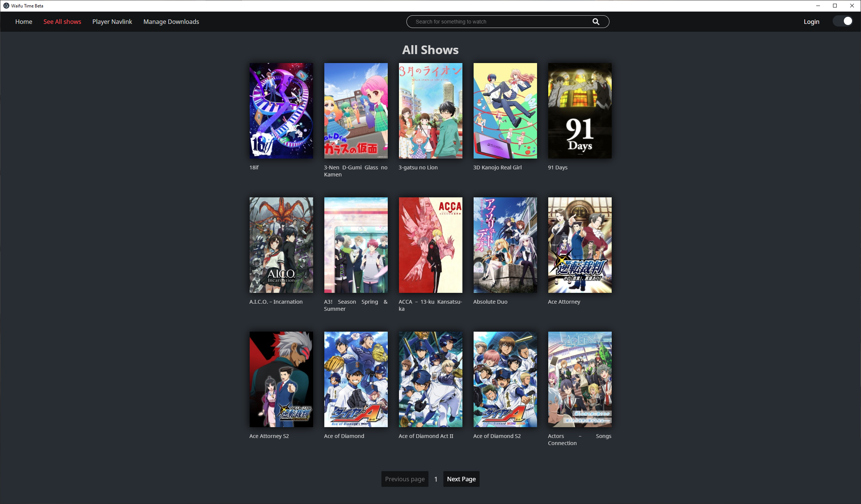Click page number 1 indicator
861x504 pixels.
pyautogui.click(x=436, y=479)
